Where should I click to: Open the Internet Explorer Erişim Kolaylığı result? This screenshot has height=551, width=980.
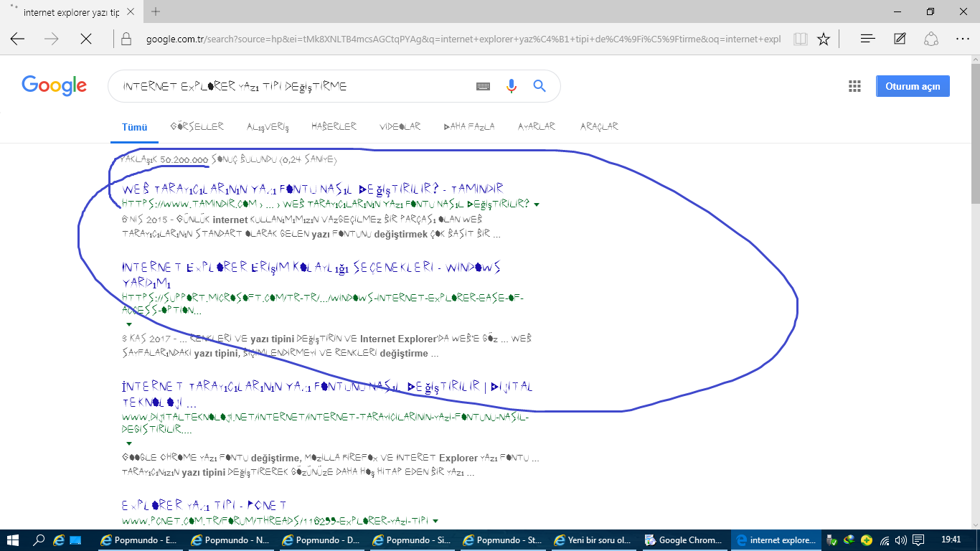[311, 275]
